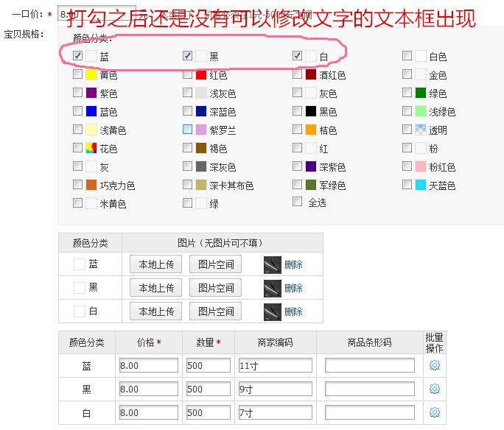Open batch operation gear for 蓝 row
504x430 pixels.
[x=434, y=365]
